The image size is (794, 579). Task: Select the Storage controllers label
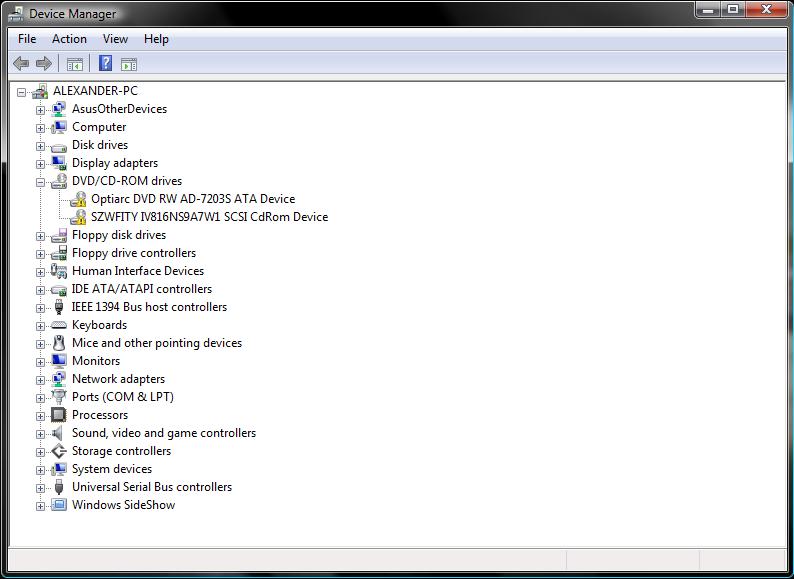coord(121,451)
